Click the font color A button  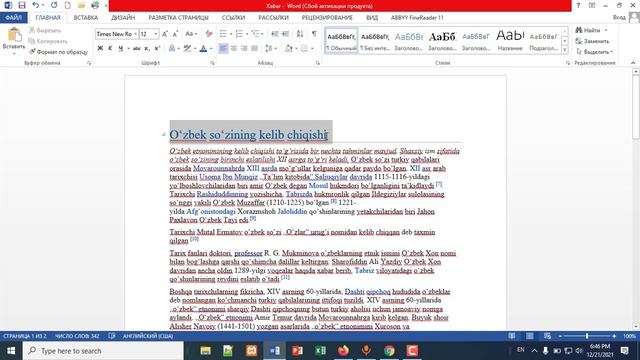coord(203,49)
